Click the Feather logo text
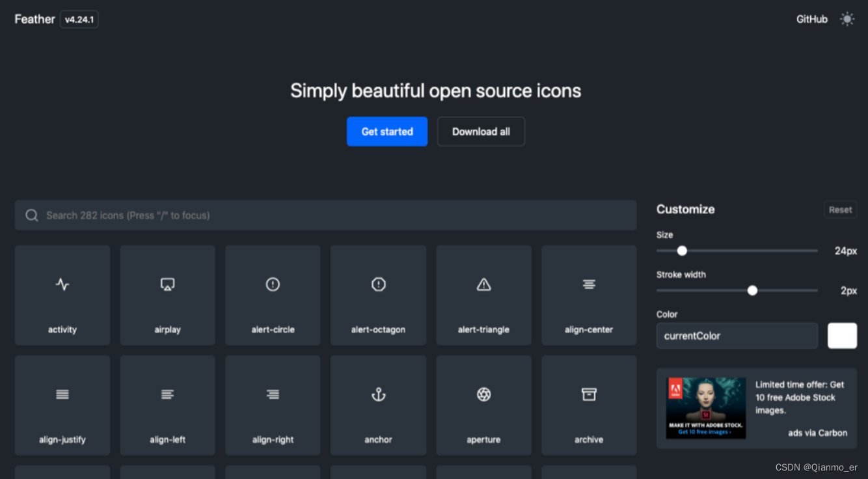Image resolution: width=868 pixels, height=479 pixels. click(x=34, y=20)
